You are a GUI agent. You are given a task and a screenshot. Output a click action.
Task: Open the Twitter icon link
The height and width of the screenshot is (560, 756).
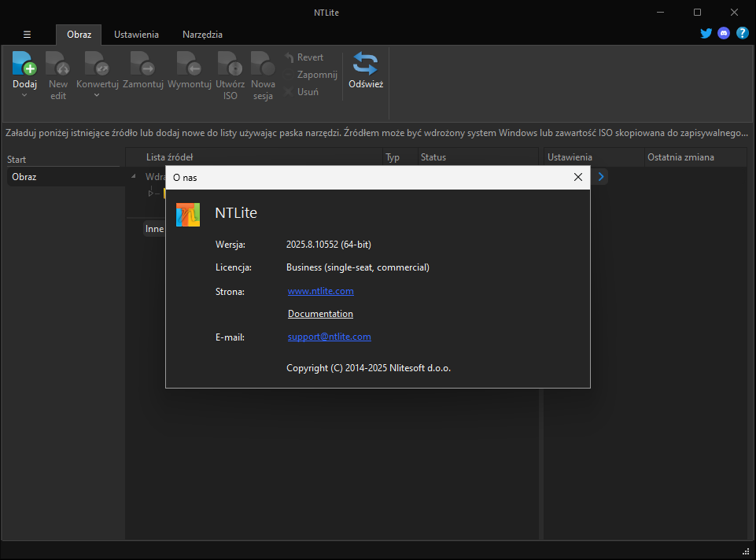[706, 33]
